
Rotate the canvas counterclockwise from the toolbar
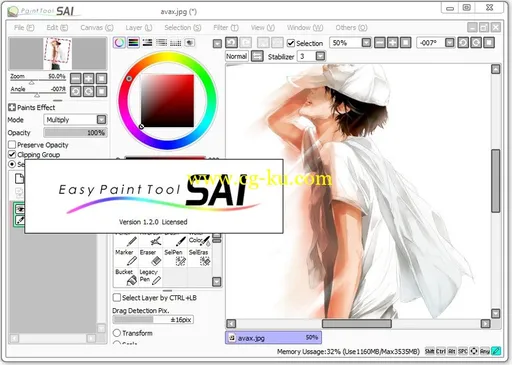click(x=463, y=43)
